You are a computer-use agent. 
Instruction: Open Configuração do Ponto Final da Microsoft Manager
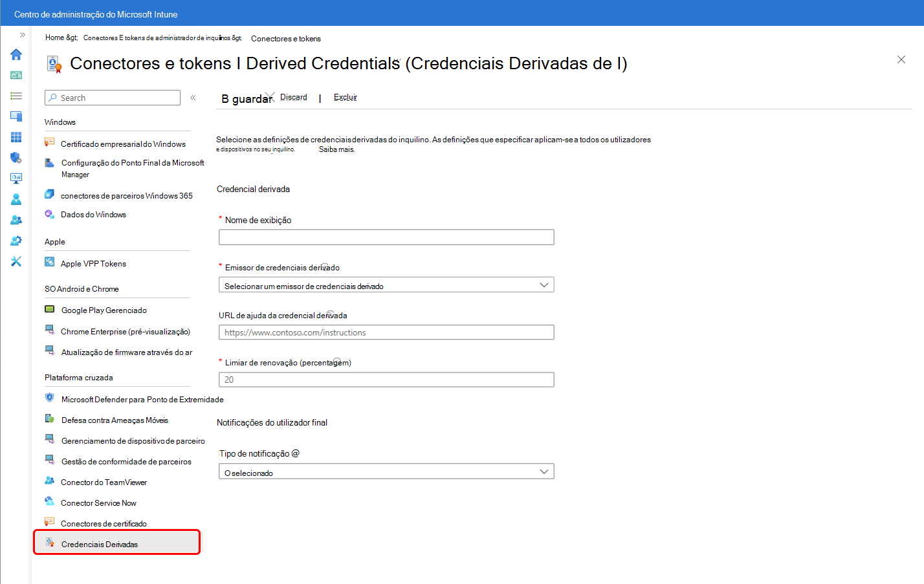pos(133,168)
